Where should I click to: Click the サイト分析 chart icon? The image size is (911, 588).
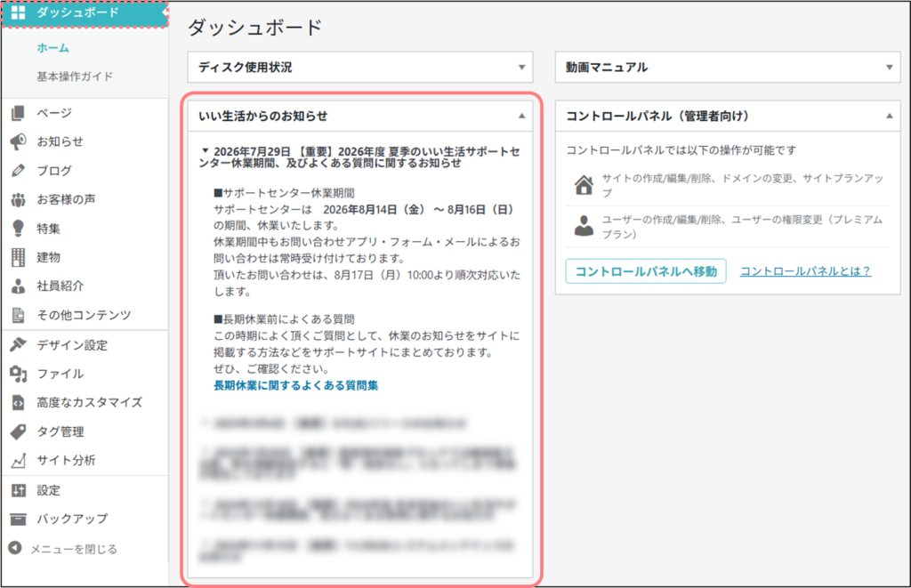[18, 460]
